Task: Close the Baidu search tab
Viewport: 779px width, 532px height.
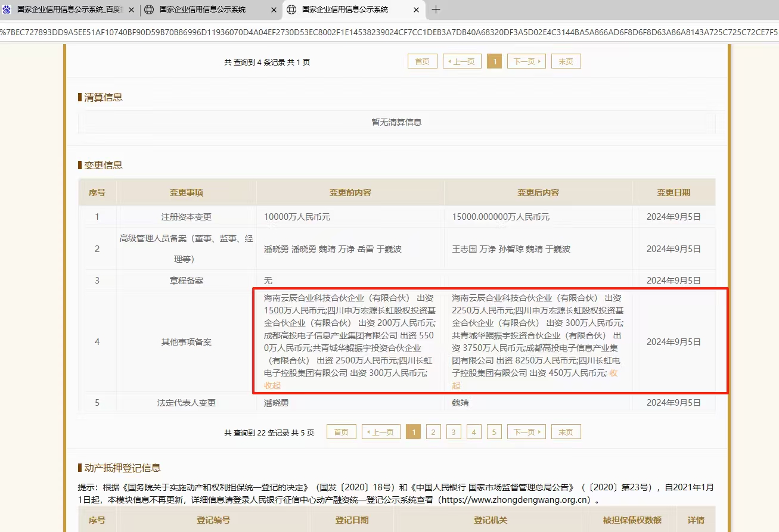Action: [x=131, y=10]
